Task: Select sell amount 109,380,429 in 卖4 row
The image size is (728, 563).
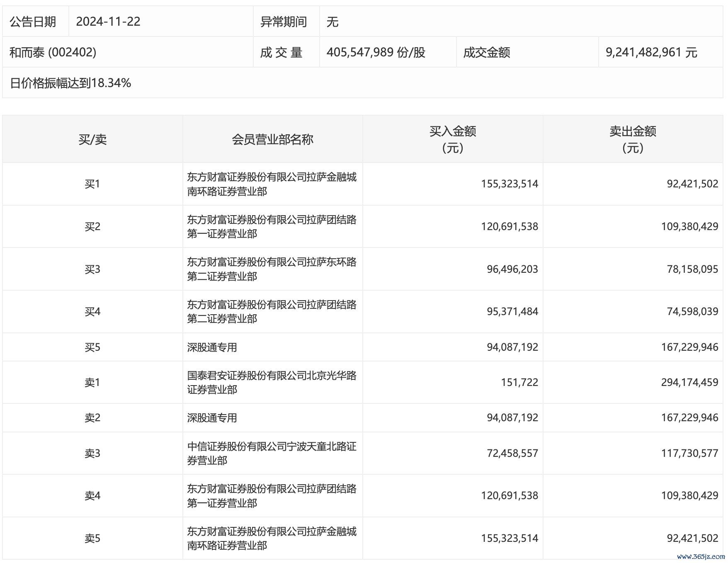Action: [689, 495]
